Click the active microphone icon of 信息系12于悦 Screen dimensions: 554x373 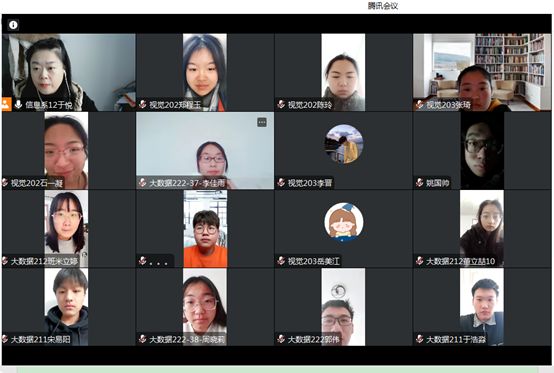point(18,105)
